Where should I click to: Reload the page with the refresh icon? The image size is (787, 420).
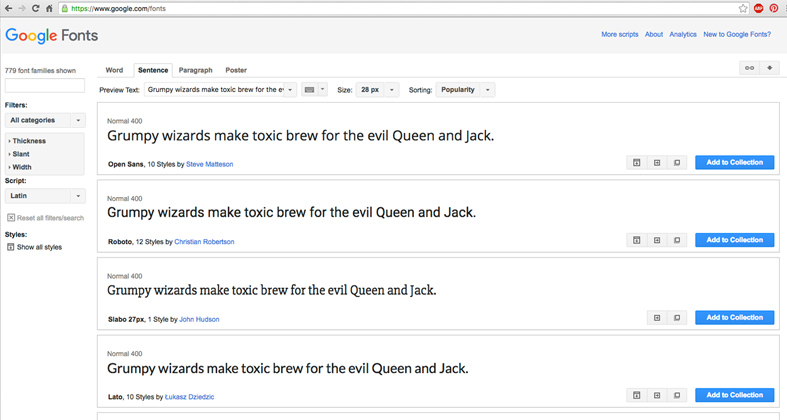tap(35, 9)
